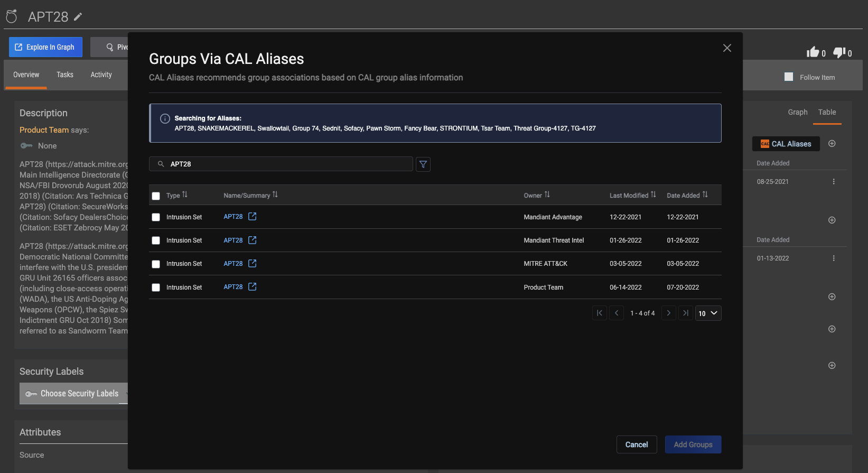868x473 pixels.
Task: Click Explore In Graph button
Action: click(x=45, y=47)
